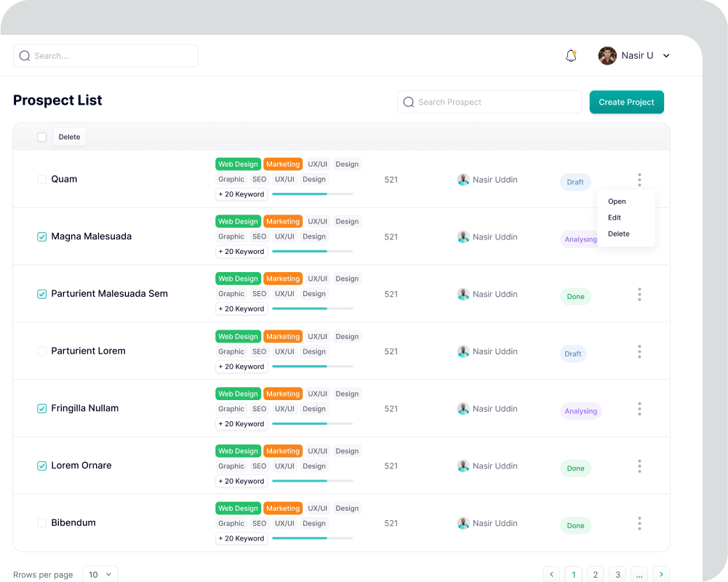
Task: Open the notification bell icon
Action: tap(571, 56)
